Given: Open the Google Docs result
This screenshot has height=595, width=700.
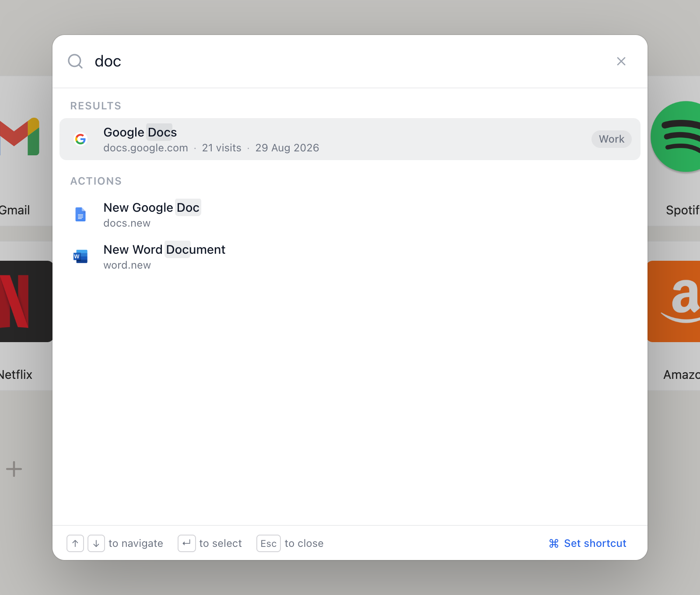Looking at the screenshot, I should tap(350, 139).
